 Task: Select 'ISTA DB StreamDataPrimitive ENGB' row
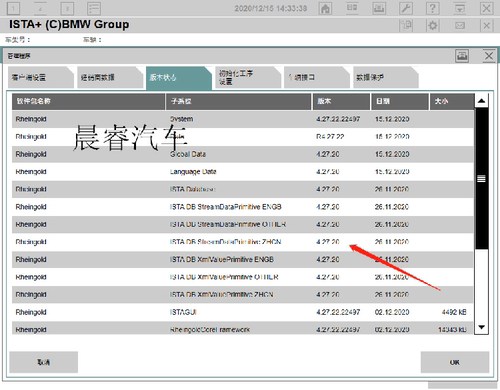243,207
